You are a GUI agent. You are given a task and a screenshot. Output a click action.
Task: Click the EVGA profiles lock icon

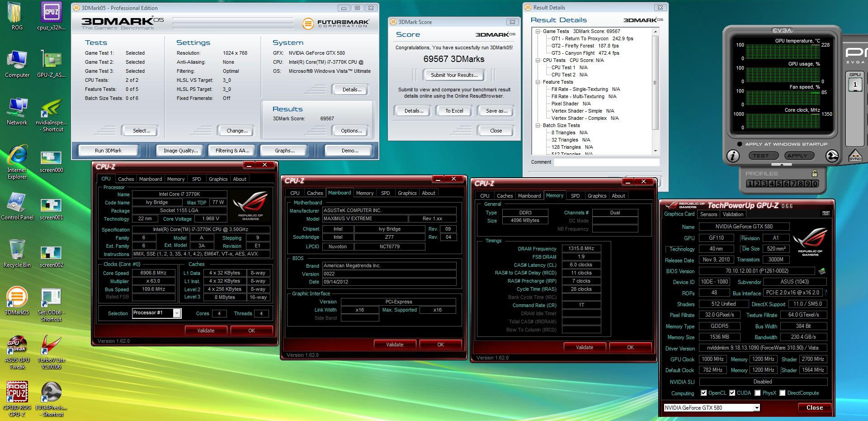tap(814, 173)
